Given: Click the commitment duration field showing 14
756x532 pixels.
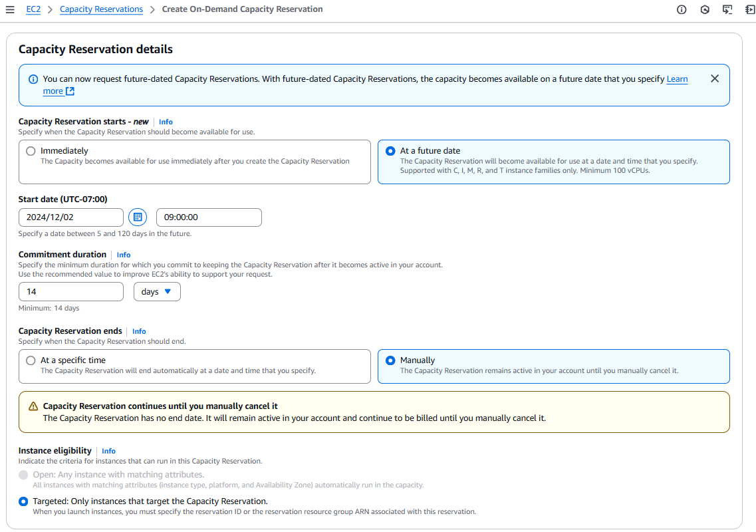Looking at the screenshot, I should (71, 292).
